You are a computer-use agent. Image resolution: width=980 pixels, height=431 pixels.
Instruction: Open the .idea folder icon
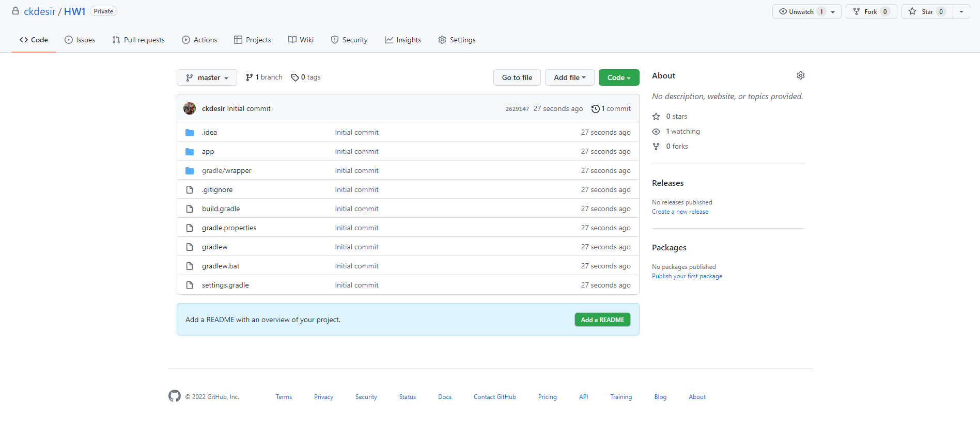click(x=190, y=133)
